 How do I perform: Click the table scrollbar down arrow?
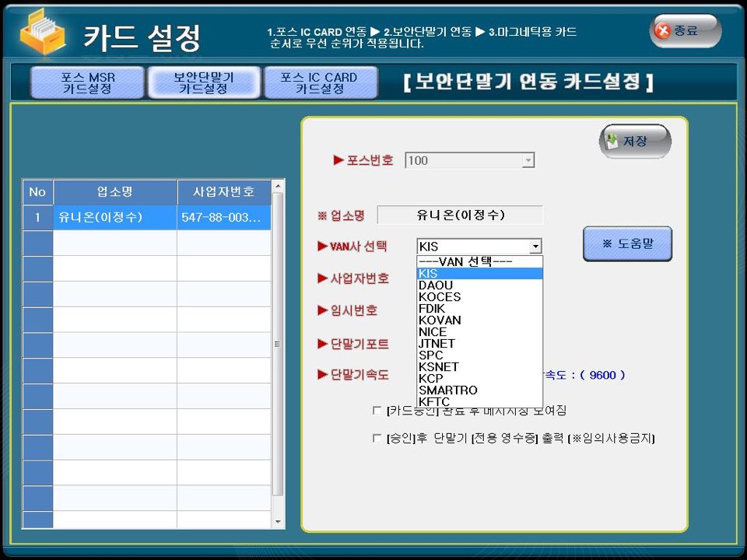[279, 521]
